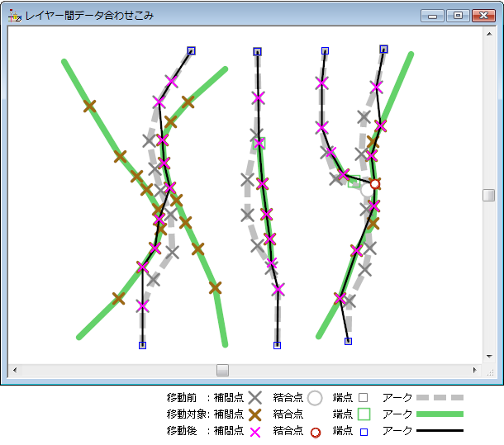Click the horizontal scrollbar left arrow
Viewport: 504px width, 445px height.
coord(15,370)
